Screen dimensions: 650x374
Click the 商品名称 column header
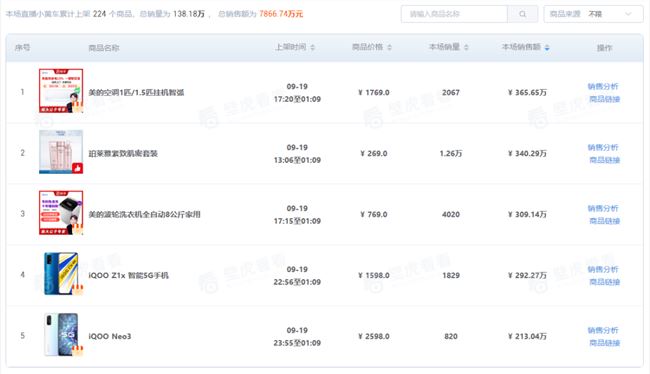104,48
